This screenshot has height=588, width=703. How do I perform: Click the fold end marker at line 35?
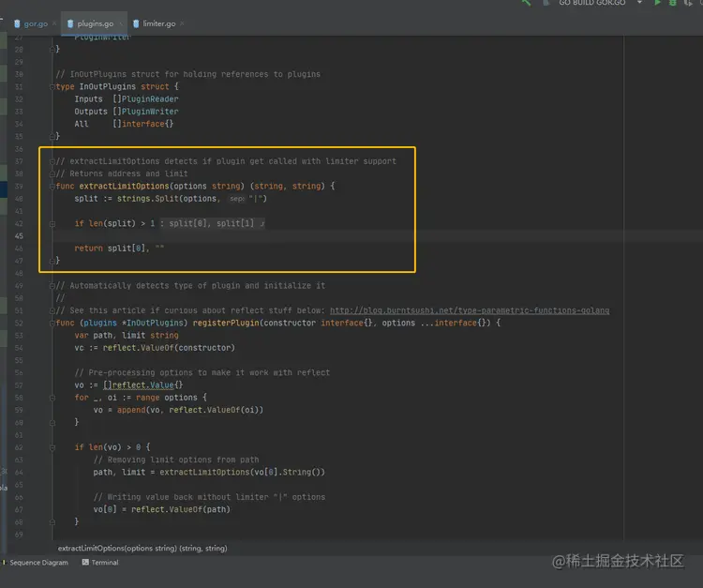pos(52,136)
